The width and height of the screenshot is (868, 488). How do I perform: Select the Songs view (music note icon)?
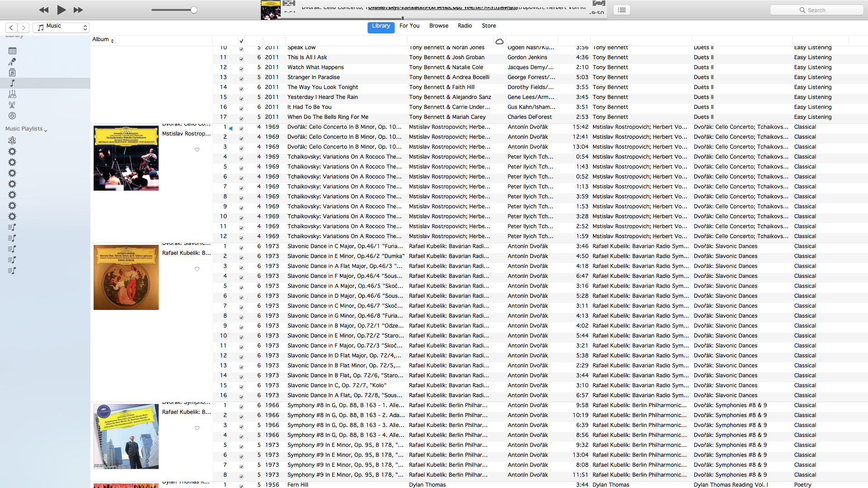[x=12, y=83]
